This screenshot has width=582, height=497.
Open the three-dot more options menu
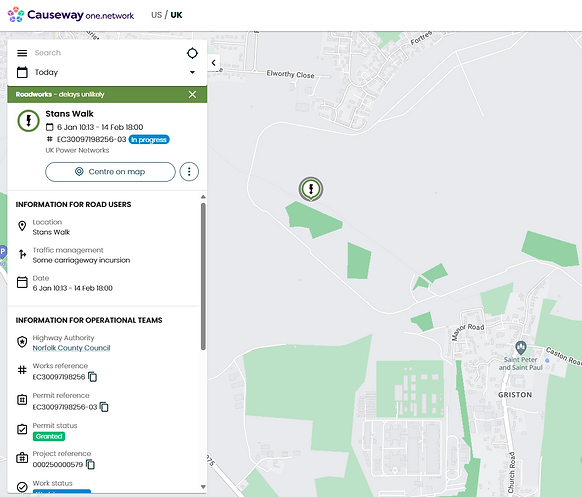point(189,172)
